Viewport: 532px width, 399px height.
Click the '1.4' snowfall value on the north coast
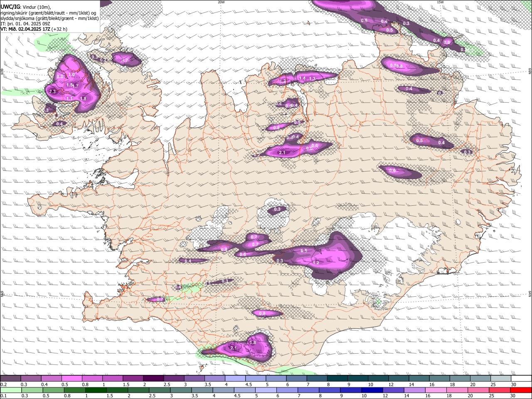pos(302,78)
